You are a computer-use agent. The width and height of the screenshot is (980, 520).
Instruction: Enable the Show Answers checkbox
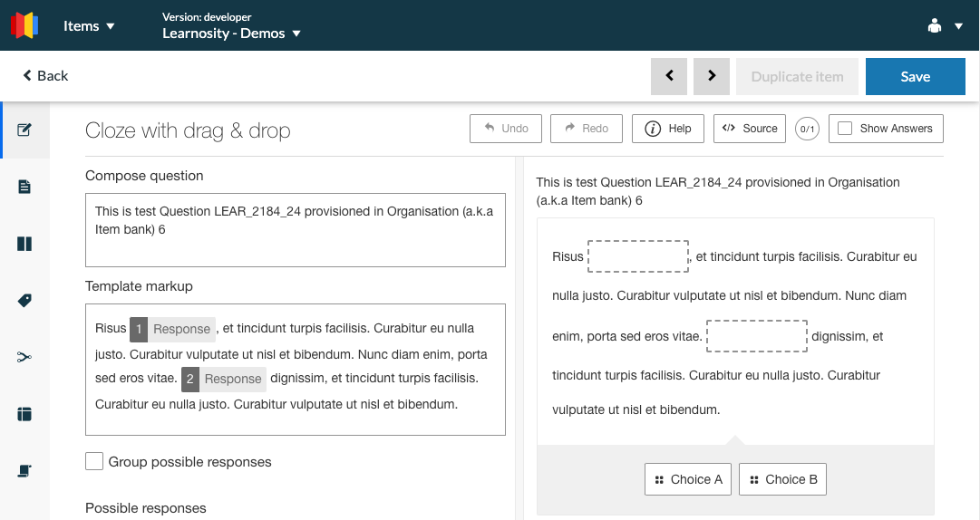[x=845, y=129]
